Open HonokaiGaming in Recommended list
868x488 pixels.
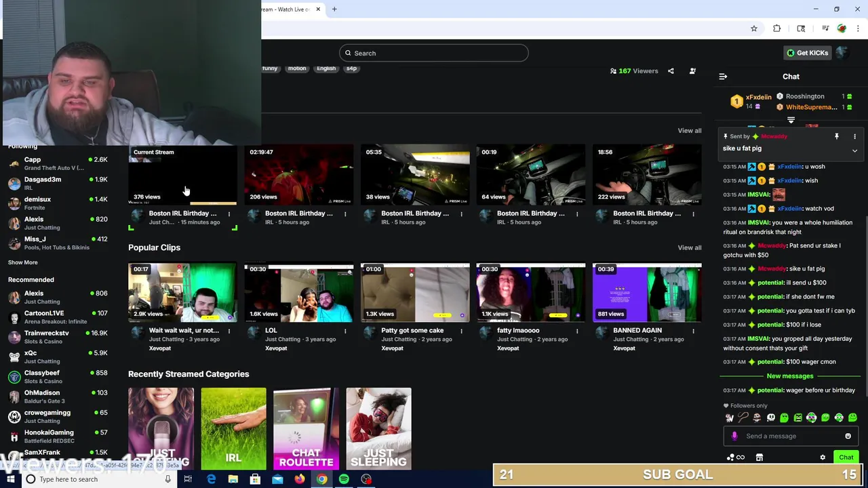tap(58, 436)
